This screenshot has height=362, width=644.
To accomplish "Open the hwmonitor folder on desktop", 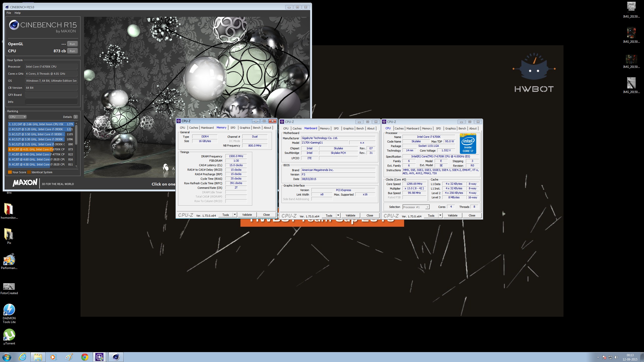I will click(9, 211).
